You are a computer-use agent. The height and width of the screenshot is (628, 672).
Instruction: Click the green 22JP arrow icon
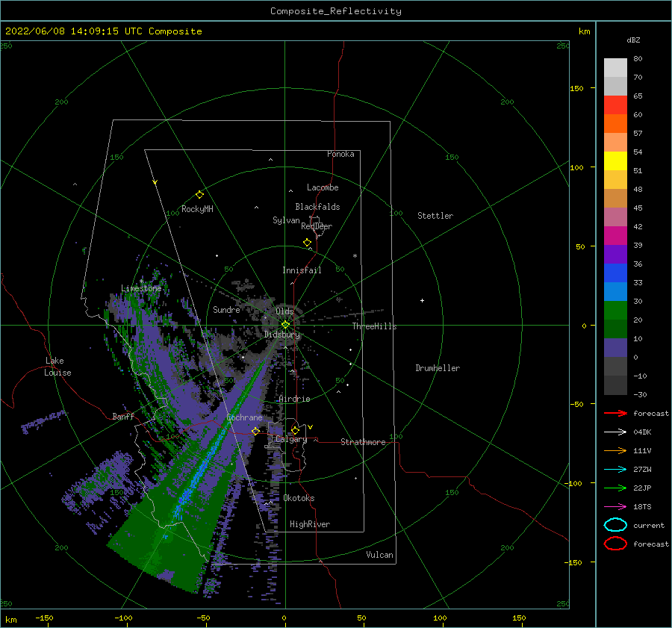pos(615,488)
